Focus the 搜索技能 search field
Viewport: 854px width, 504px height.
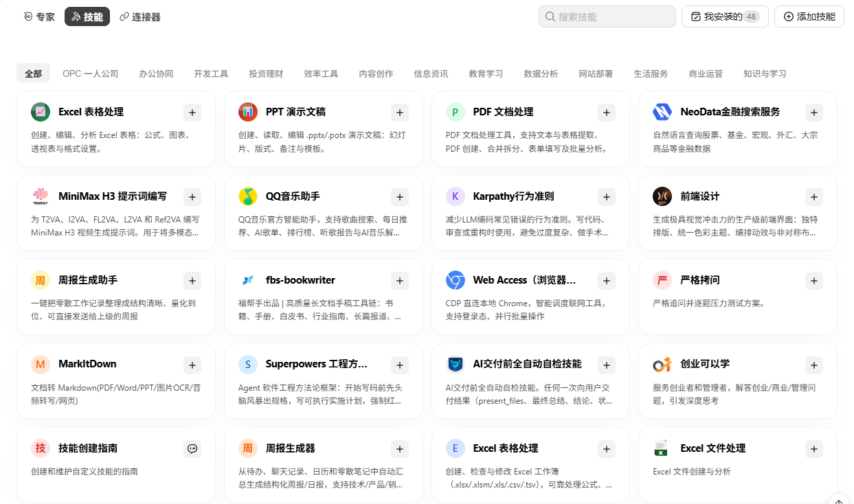[607, 16]
